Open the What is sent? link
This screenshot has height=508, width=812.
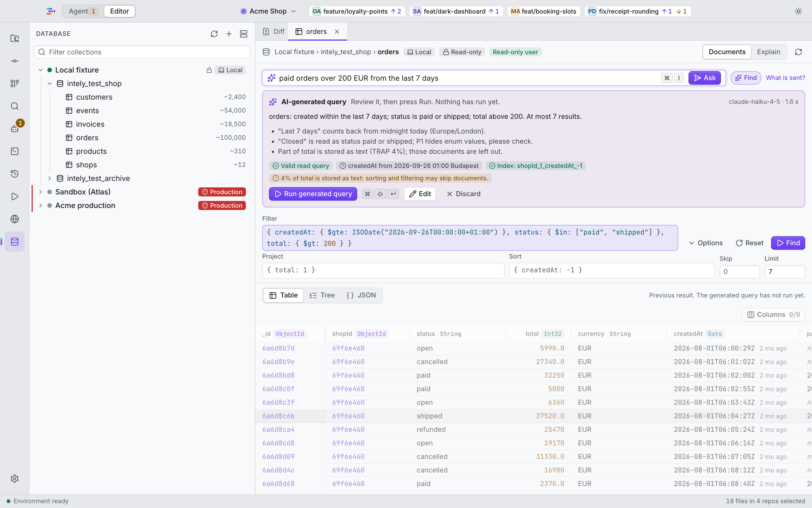point(785,78)
